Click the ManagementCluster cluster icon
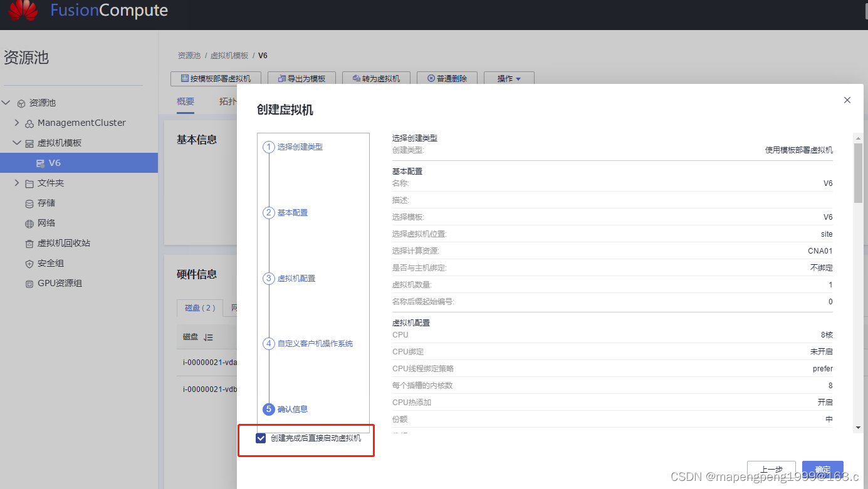Viewport: 868px width, 489px height. click(29, 123)
